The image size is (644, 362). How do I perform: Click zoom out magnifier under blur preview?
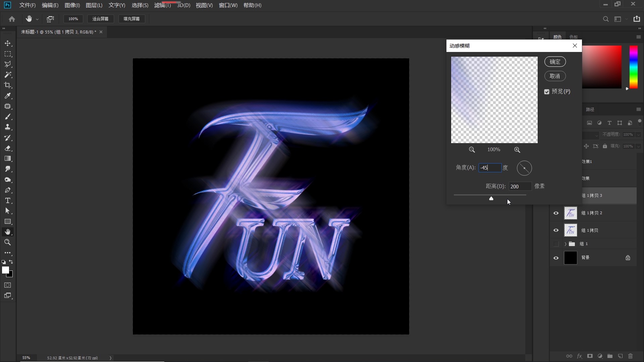472,150
